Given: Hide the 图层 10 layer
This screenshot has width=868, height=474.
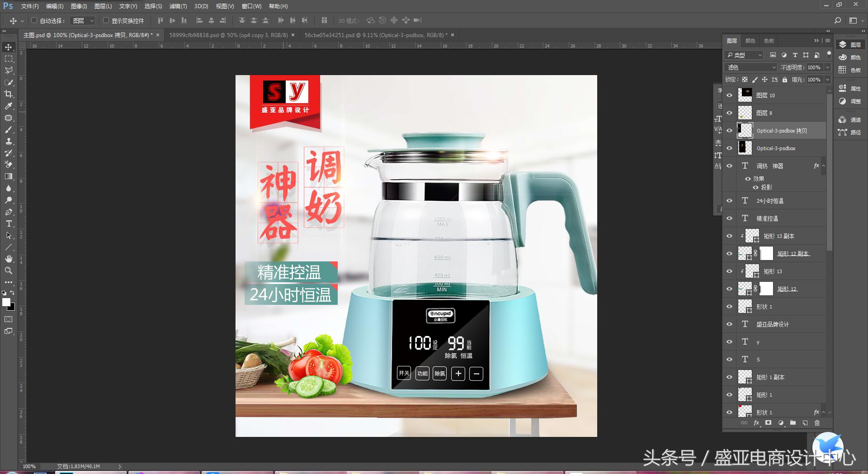Looking at the screenshot, I should pyautogui.click(x=729, y=95).
